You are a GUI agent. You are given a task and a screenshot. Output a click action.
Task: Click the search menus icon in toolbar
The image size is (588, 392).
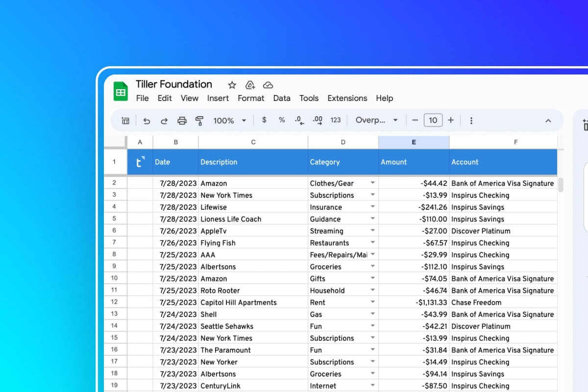pyautogui.click(x=125, y=121)
